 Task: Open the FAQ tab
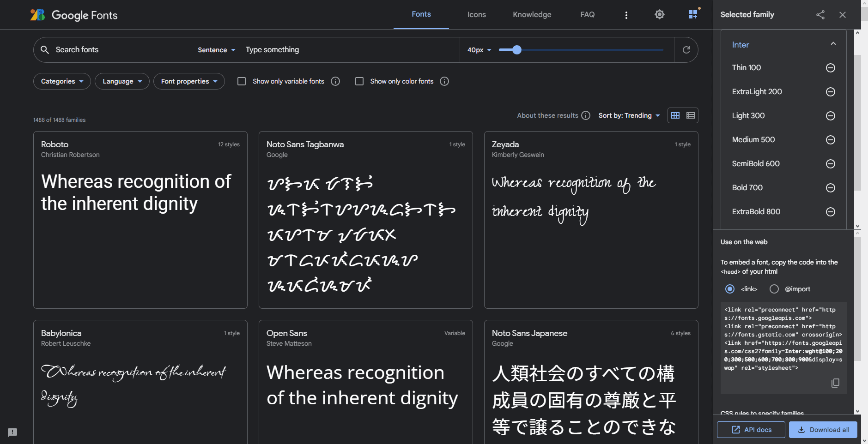click(x=587, y=15)
